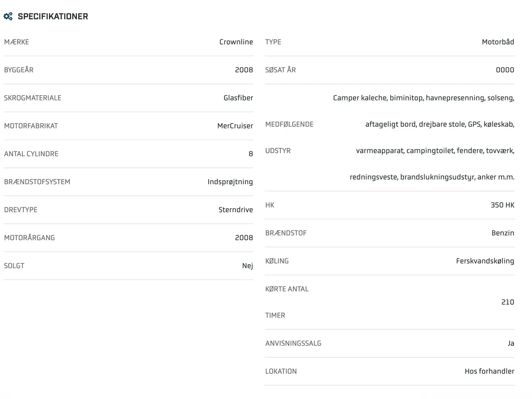Click the Medfølgende udstyr label
This screenshot has height=399, width=532.
click(x=289, y=138)
